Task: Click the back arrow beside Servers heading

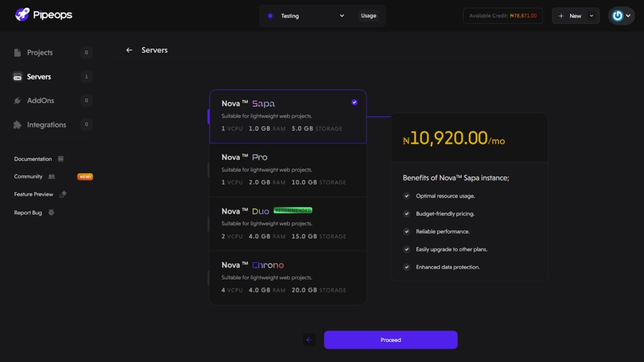Action: (129, 50)
